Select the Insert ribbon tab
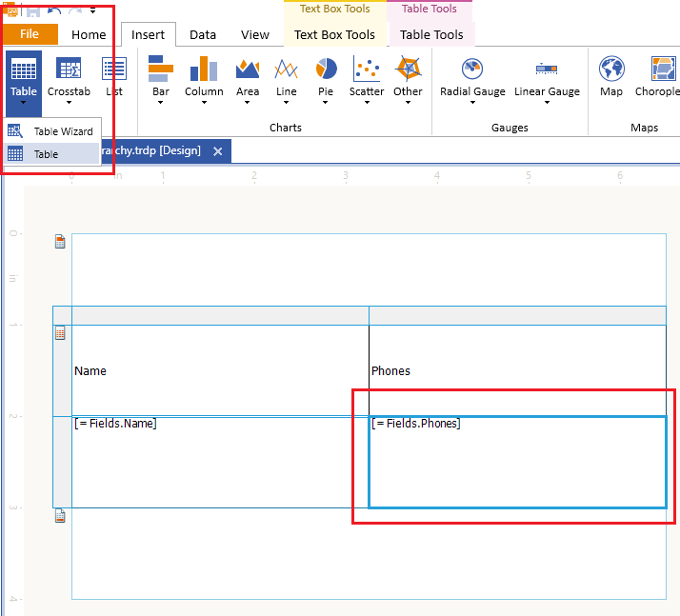This screenshot has width=680, height=616. pos(148,34)
